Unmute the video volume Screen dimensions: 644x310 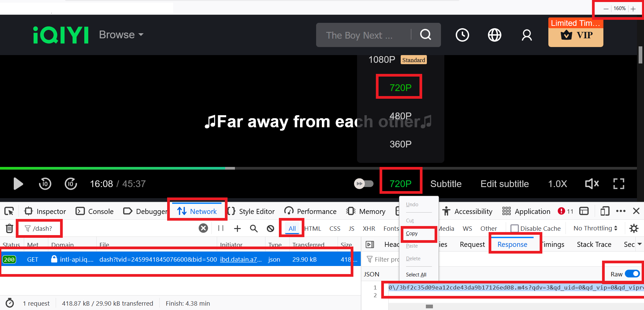pos(592,184)
